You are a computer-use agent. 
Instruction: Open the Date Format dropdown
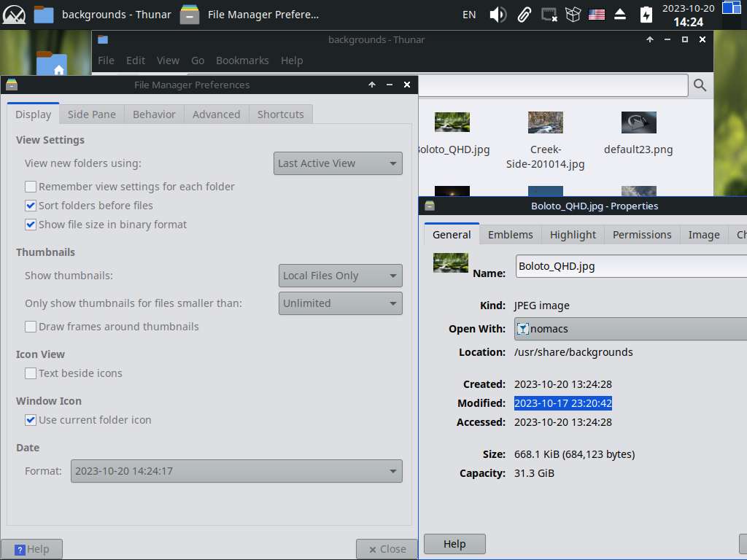coord(236,471)
